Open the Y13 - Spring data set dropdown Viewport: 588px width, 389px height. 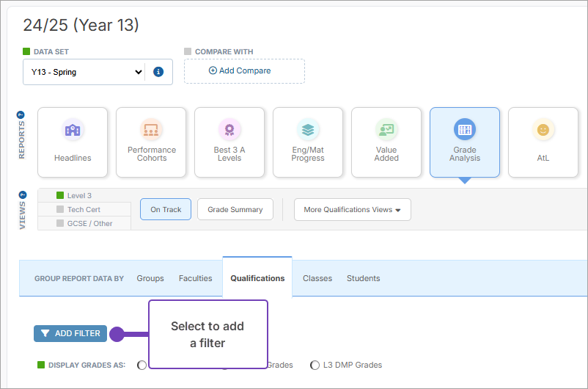[87, 72]
